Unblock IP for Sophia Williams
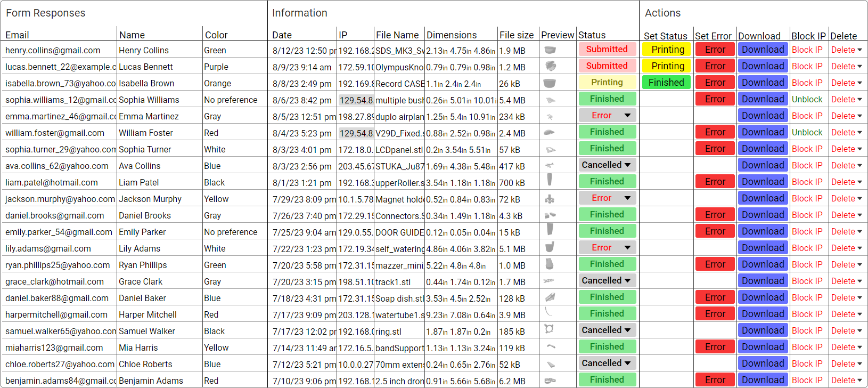Screen dimensions: 868x388 tap(807, 99)
